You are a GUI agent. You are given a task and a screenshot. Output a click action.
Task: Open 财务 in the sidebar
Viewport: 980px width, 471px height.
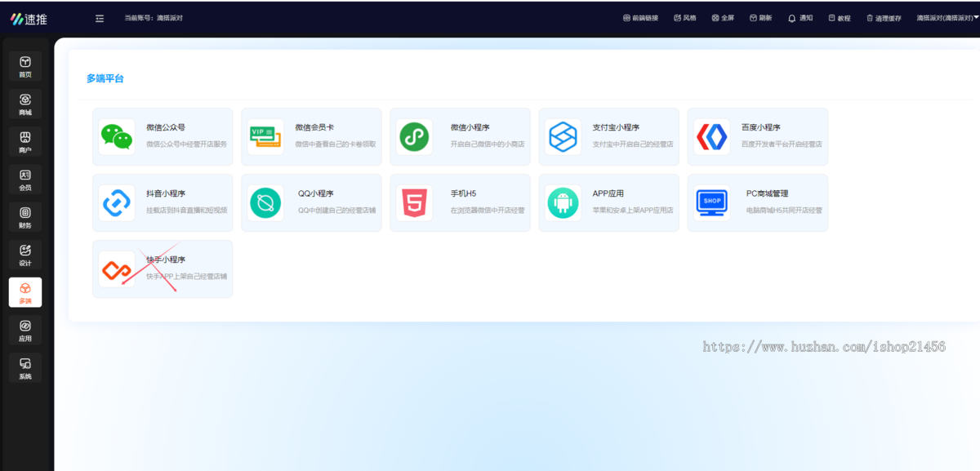[x=25, y=217]
